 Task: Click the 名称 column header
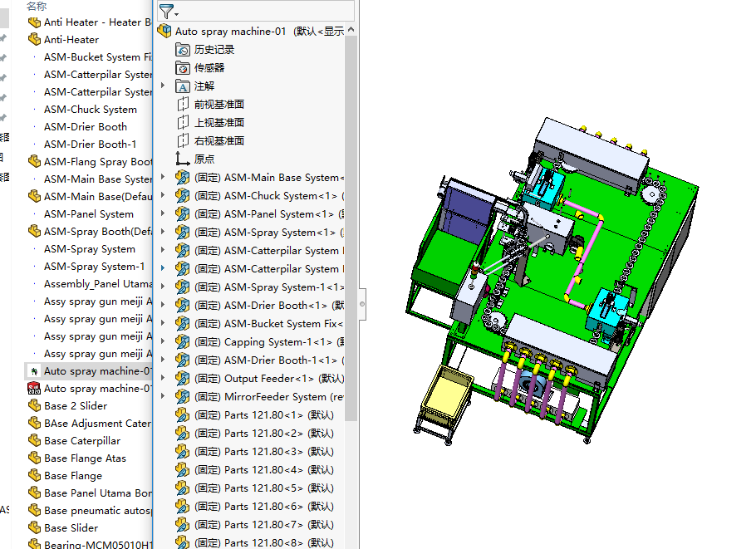pos(37,6)
